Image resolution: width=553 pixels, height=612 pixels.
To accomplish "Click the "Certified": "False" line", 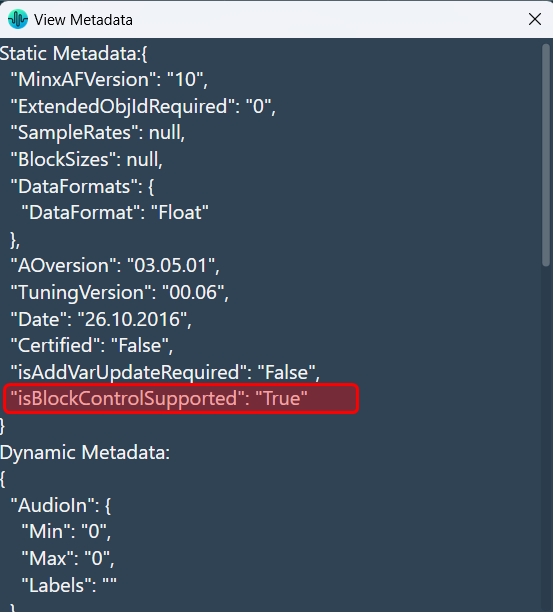I will 92,345.
